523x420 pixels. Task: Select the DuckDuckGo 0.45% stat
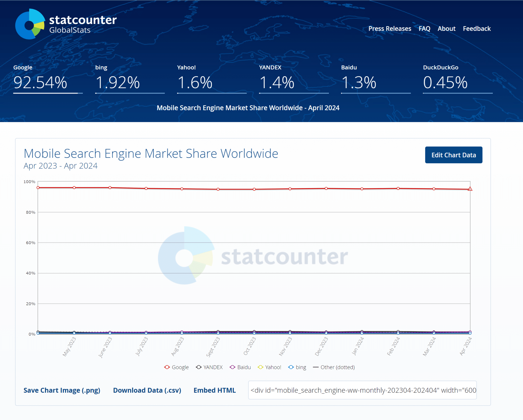coord(458,79)
